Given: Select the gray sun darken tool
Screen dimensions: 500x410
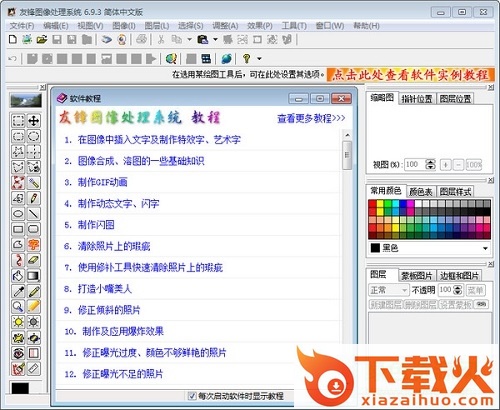Looking at the screenshot, I should click(x=34, y=322).
